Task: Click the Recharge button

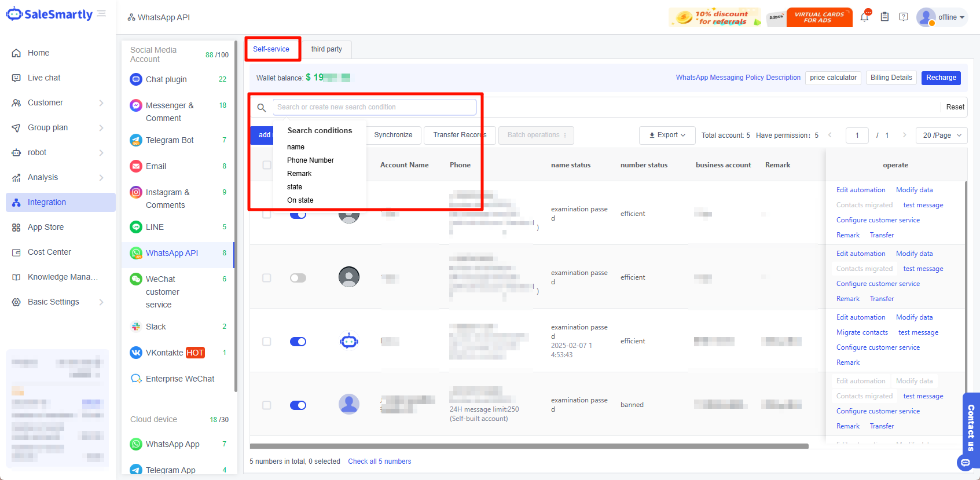Action: point(941,78)
